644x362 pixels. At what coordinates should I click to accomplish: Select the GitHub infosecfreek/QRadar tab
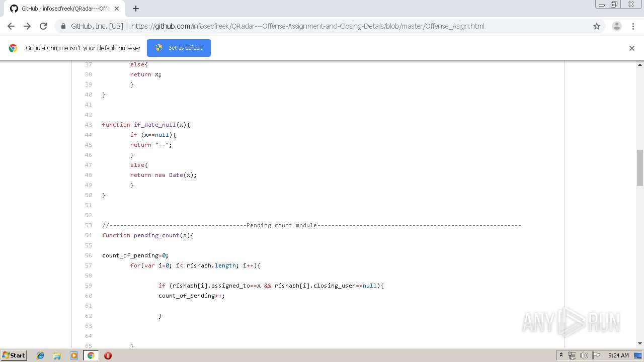pos(64,9)
